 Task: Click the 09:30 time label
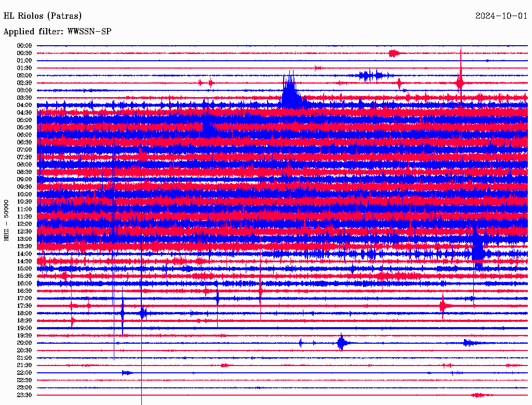(x=24, y=187)
